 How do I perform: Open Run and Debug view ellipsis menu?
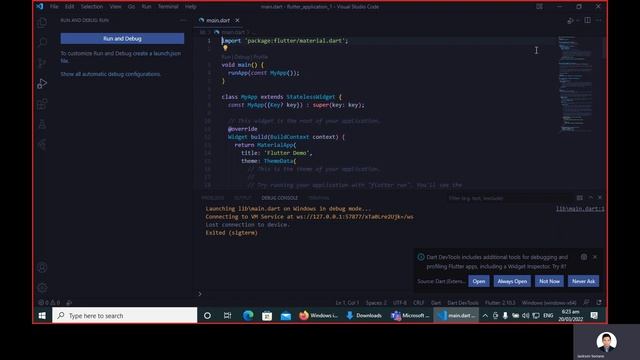pos(182,20)
